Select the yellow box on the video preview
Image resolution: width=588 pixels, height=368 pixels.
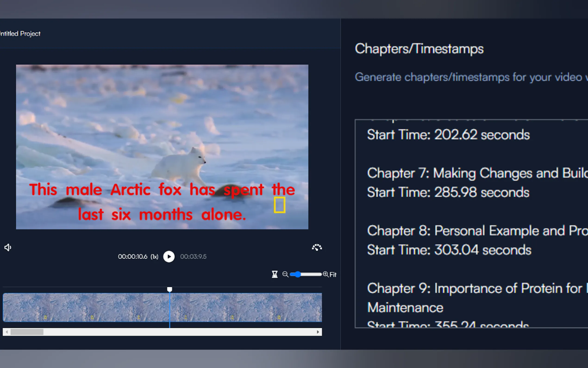pyautogui.click(x=280, y=205)
